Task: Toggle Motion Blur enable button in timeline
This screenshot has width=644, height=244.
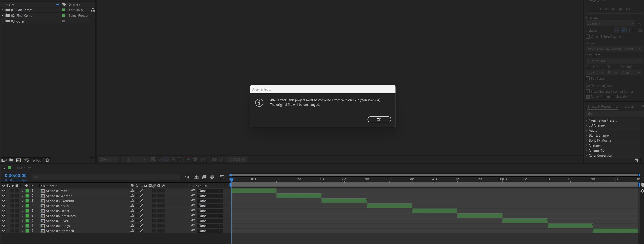Action: [x=212, y=177]
